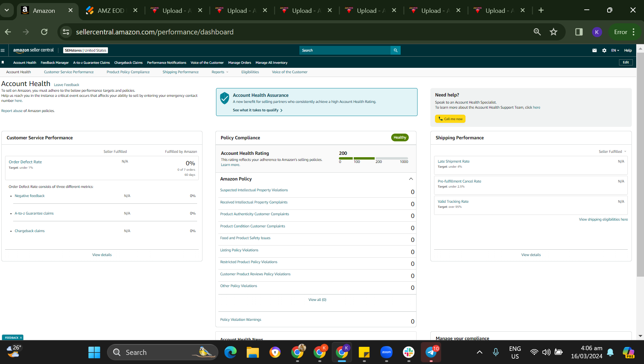
Task: Click the Healthy status badge
Action: [400, 138]
